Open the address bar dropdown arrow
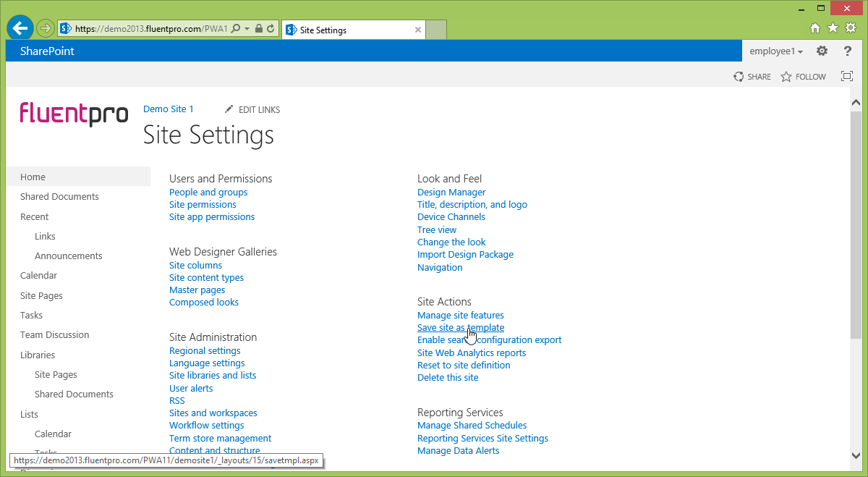868x477 pixels. (247, 29)
